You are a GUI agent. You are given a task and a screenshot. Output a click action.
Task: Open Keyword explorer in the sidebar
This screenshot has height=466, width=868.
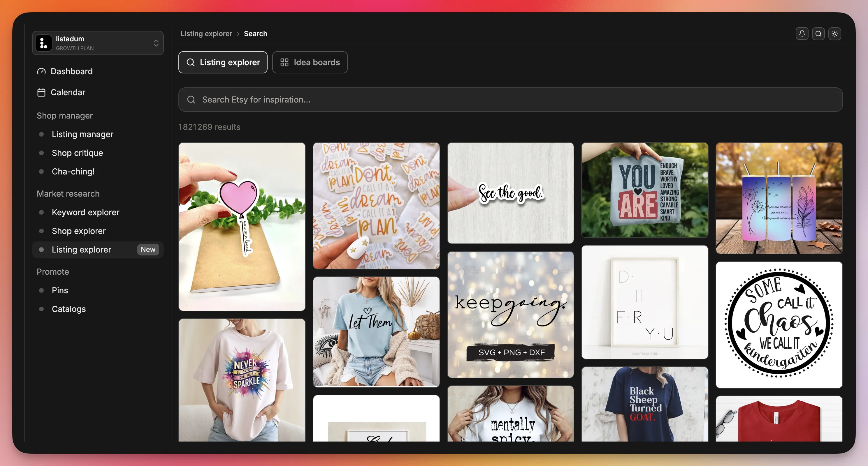click(x=86, y=212)
